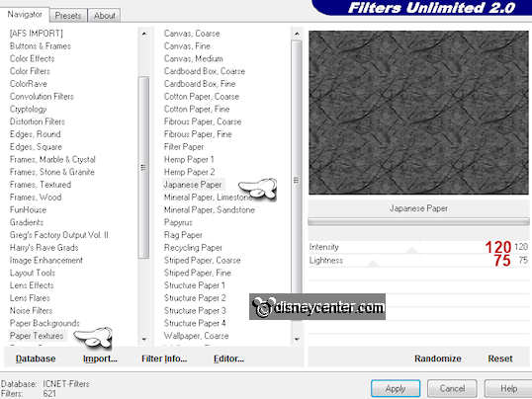Image resolution: width=532 pixels, height=399 pixels.
Task: Apply the Japanese Paper filter
Action: [396, 388]
